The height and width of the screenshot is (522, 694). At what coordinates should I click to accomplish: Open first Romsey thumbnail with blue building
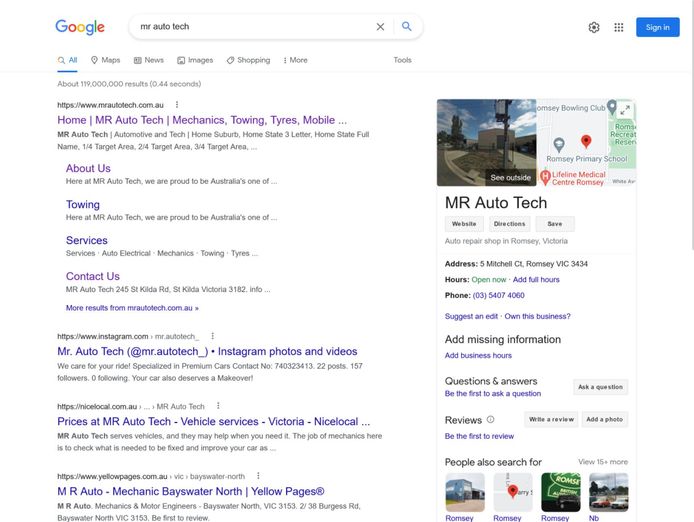465,492
